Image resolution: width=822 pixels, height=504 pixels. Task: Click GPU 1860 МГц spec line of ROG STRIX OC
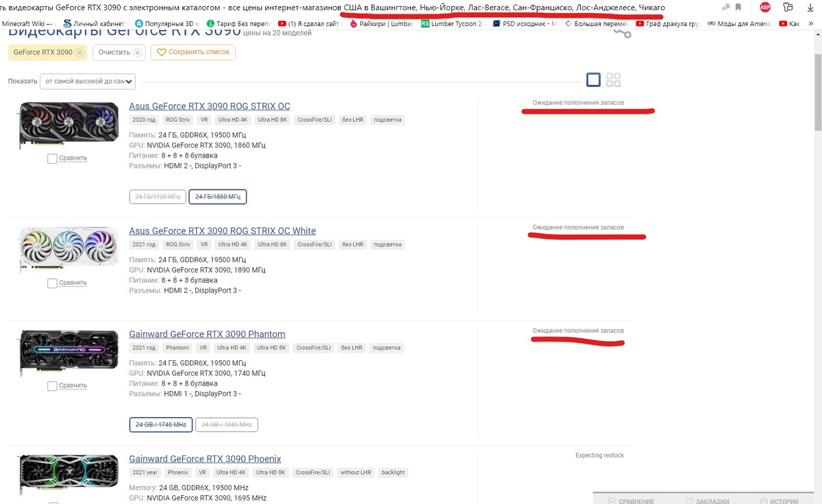point(197,145)
